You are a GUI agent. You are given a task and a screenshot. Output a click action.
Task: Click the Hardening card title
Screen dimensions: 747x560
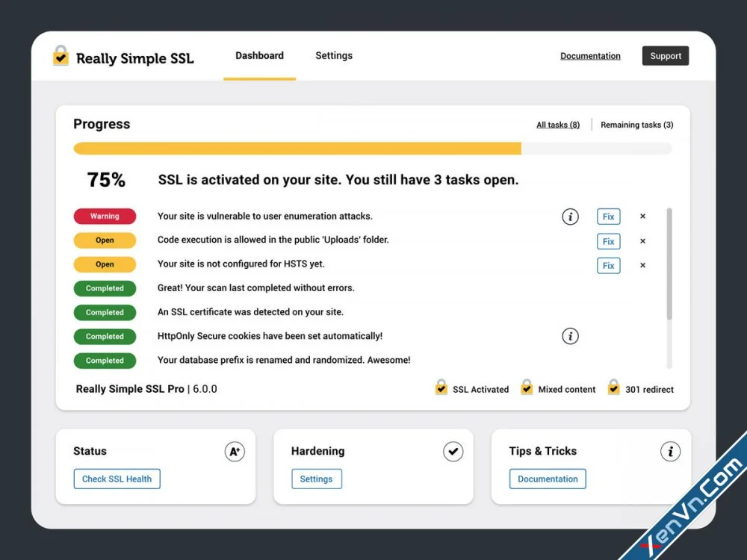click(x=317, y=451)
